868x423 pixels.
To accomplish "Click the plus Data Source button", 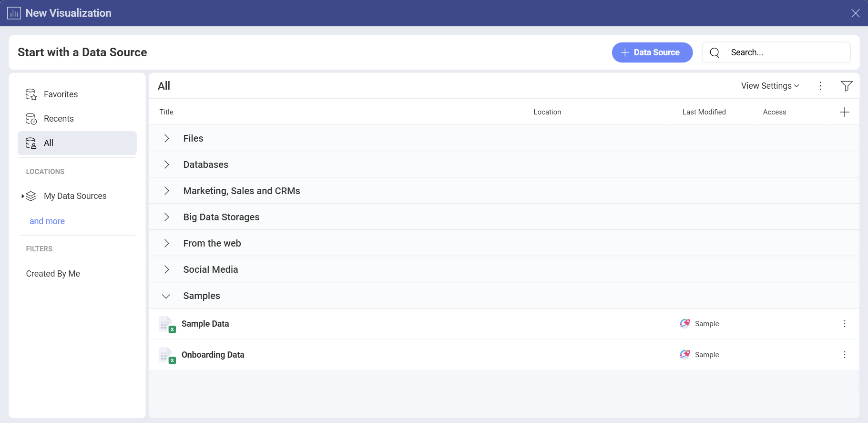I will click(652, 52).
